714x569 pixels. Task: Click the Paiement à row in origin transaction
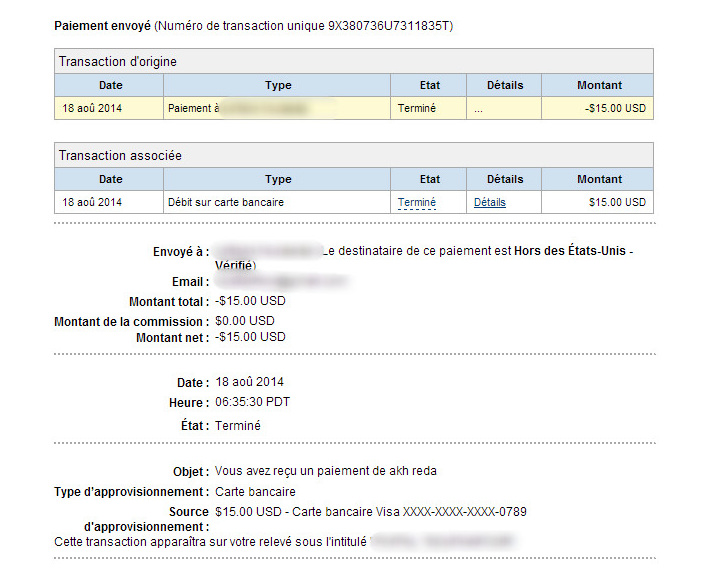[x=354, y=108]
